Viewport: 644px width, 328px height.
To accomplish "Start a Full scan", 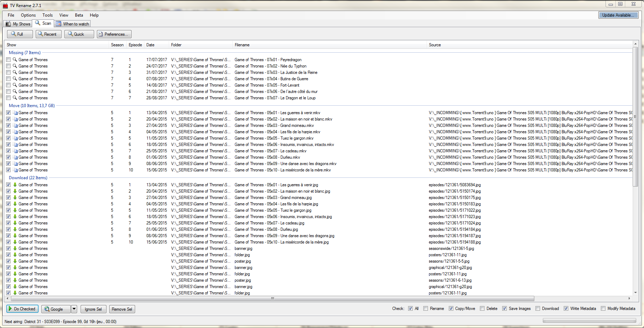I will [x=20, y=34].
